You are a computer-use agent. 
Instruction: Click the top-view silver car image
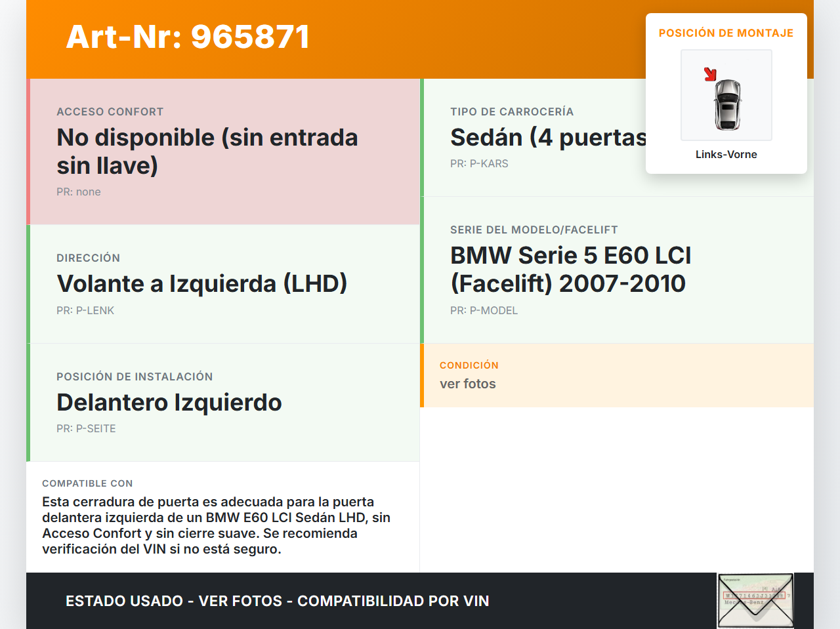pyautogui.click(x=727, y=104)
